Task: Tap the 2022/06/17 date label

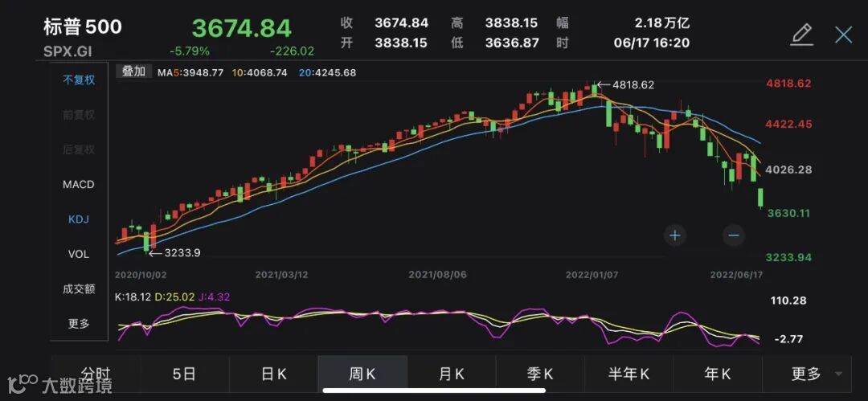Action: (x=737, y=275)
